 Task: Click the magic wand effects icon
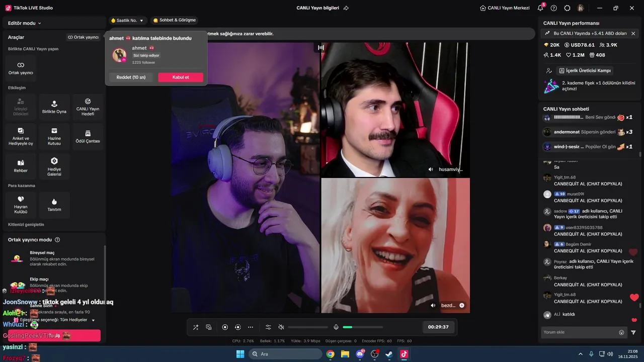pos(196,327)
